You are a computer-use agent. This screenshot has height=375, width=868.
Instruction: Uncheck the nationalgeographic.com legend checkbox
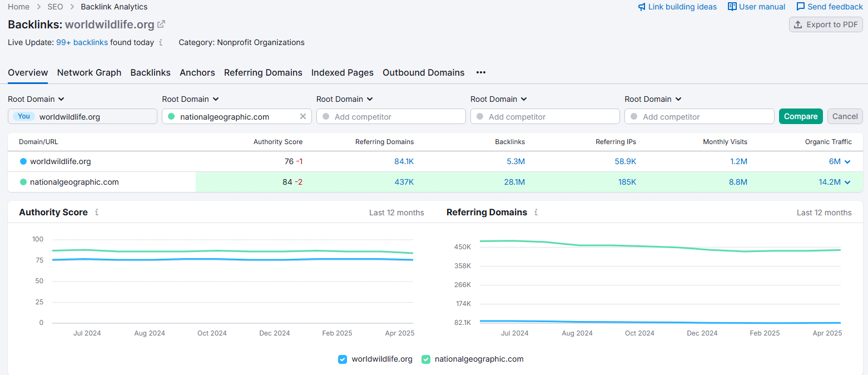coord(426,359)
